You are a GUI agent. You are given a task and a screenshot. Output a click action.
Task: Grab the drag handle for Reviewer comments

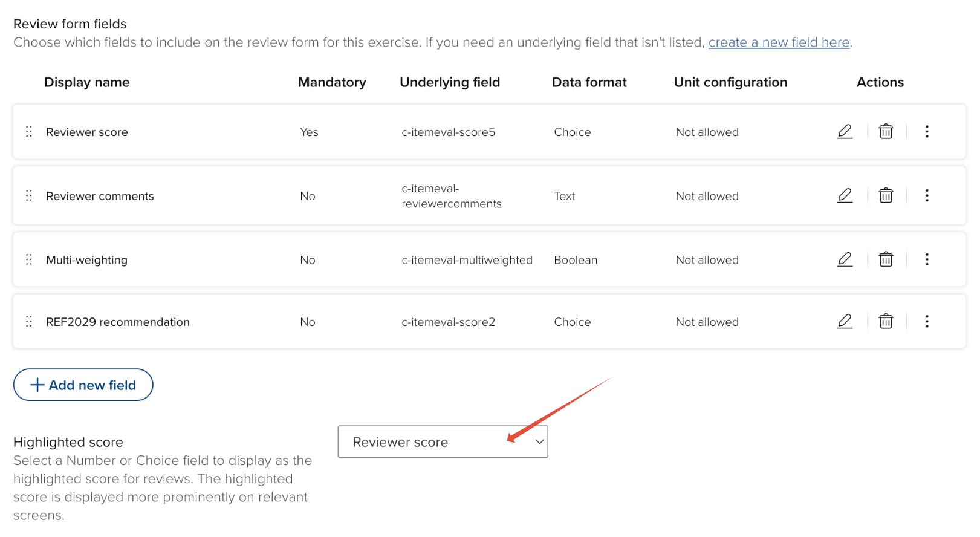point(29,196)
